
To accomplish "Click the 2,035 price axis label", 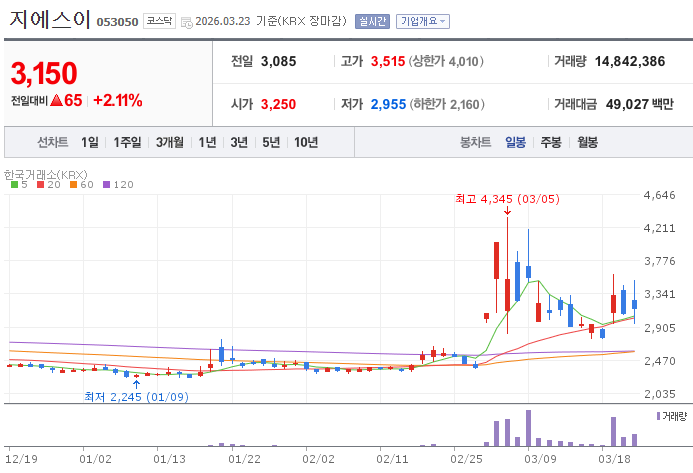I will (x=659, y=394).
